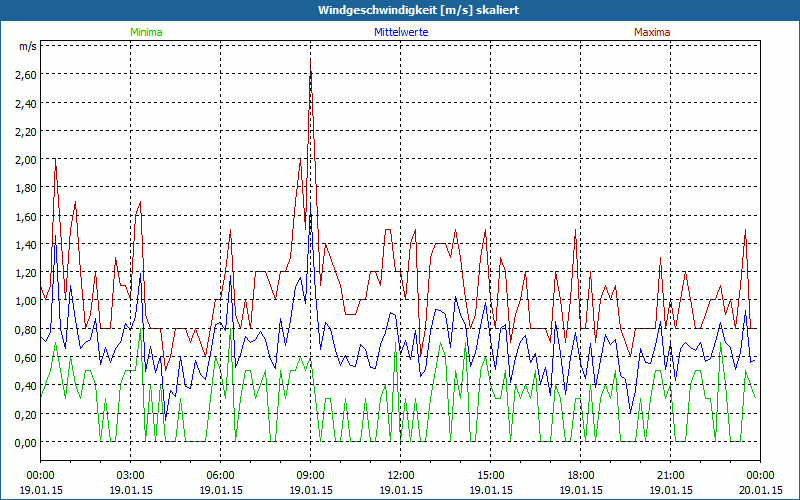Click the 'm/s' unit label on the y-axis
Image resolution: width=800 pixels, height=500 pixels.
click(28, 46)
